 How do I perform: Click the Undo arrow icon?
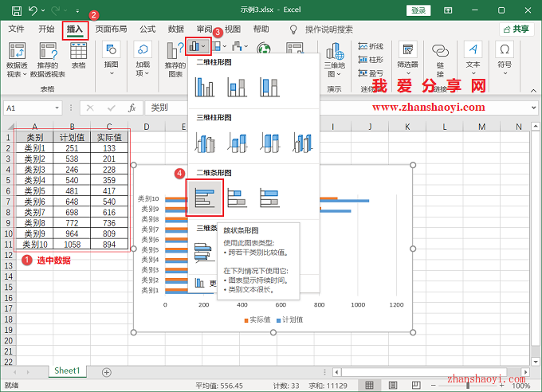tap(33, 10)
